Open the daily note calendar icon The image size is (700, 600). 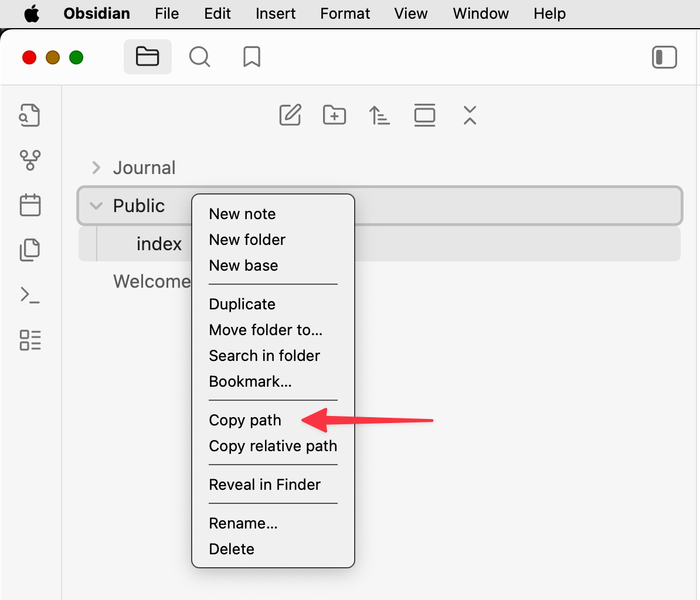[30, 205]
